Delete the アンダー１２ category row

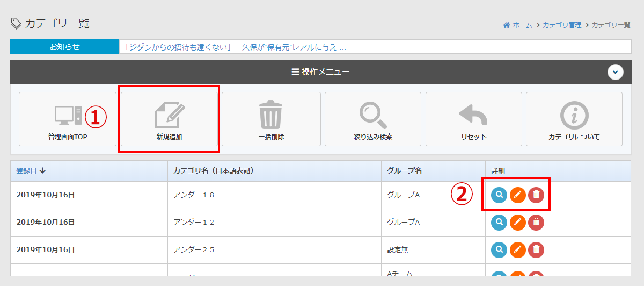[x=536, y=222]
